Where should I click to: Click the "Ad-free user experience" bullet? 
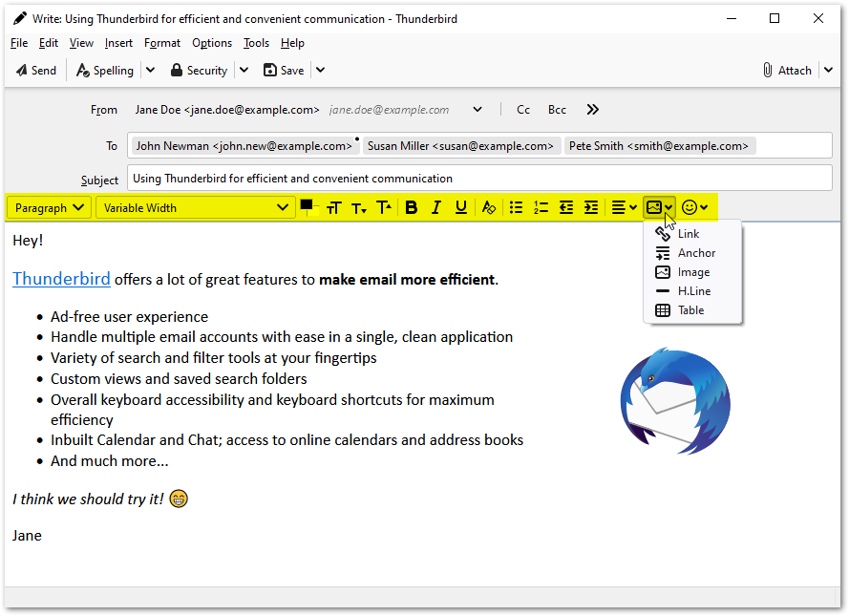click(130, 317)
